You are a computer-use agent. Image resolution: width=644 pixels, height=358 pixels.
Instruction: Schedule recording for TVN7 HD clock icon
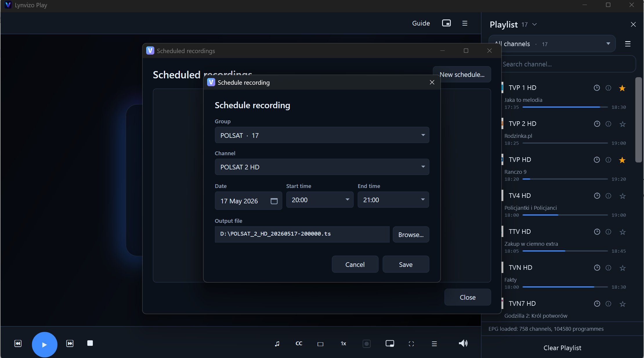click(597, 304)
